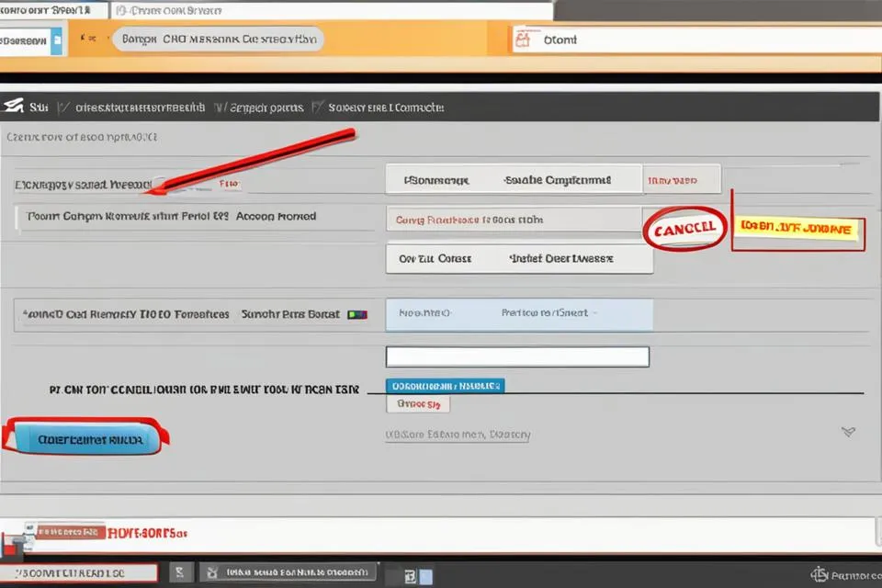This screenshot has width=882, height=588.
Task: Click the small blue highlighted label below the input field
Action: [445, 386]
